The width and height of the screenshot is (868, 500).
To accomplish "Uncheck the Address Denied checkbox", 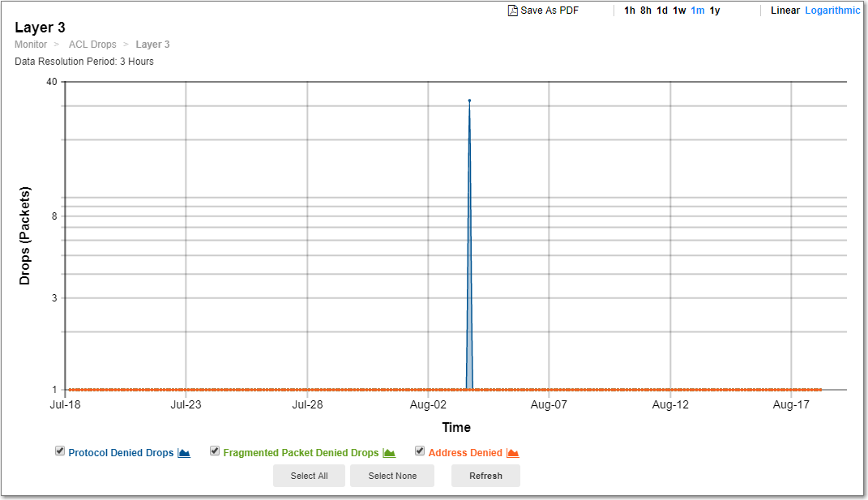I will (420, 451).
